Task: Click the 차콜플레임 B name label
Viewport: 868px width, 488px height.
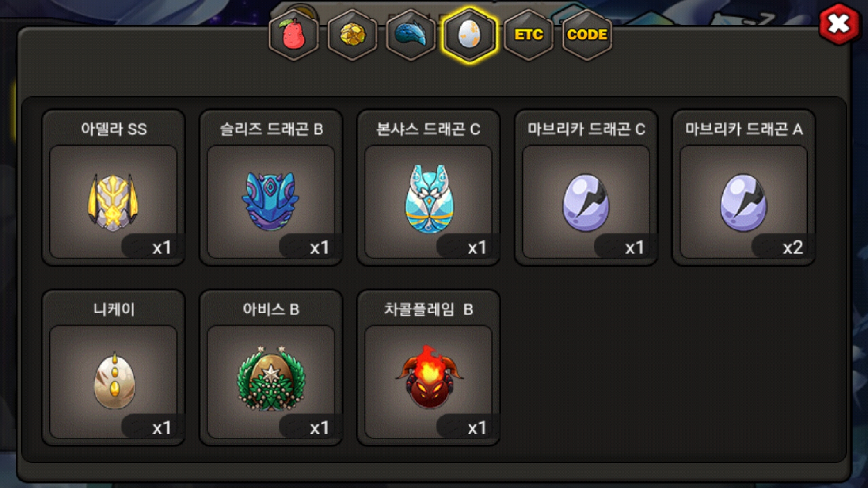Action: [x=428, y=310]
